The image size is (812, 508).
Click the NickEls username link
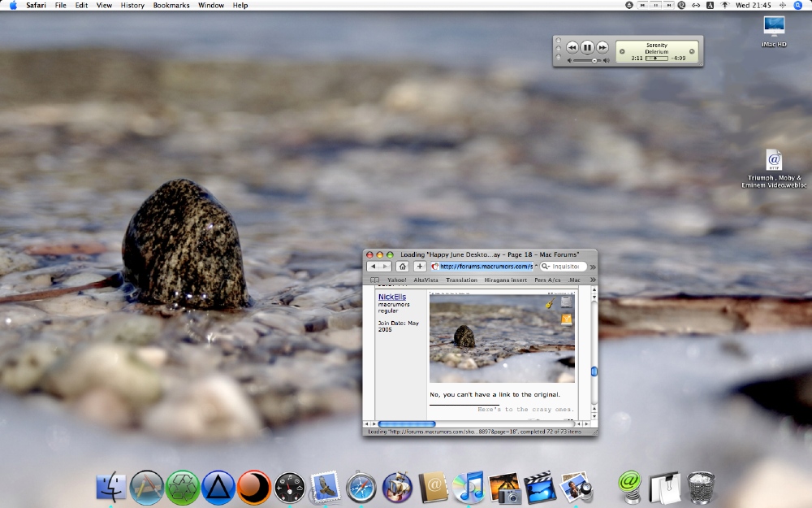pyautogui.click(x=391, y=297)
